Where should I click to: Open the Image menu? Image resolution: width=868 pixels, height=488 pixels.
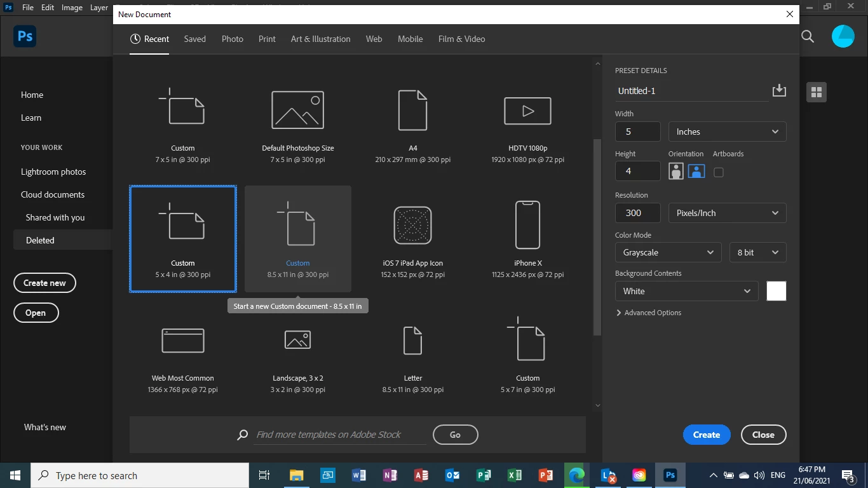tap(72, 8)
